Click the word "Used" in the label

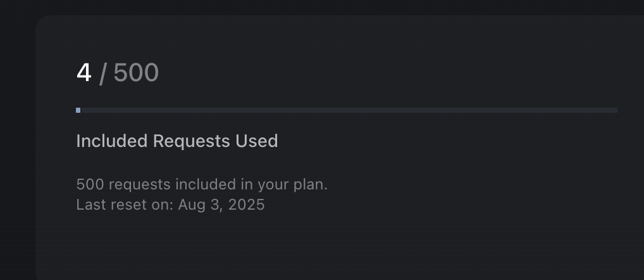coord(257,141)
